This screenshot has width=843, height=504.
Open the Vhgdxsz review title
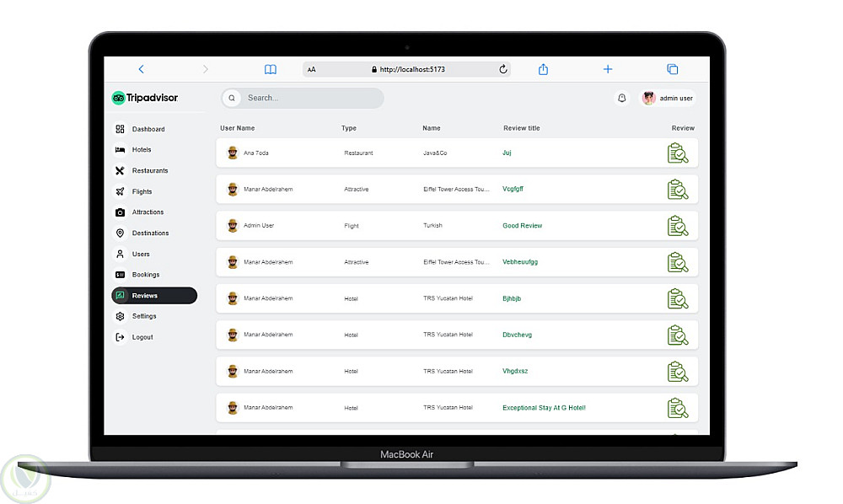[x=515, y=372]
